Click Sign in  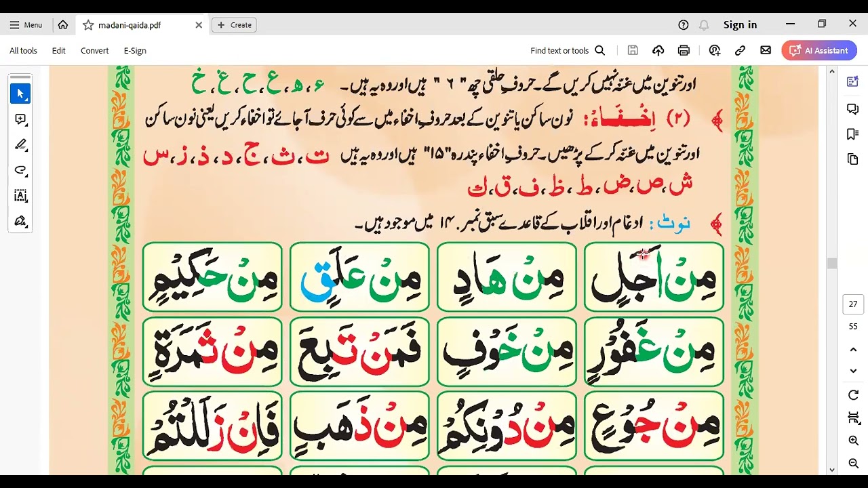tap(740, 25)
